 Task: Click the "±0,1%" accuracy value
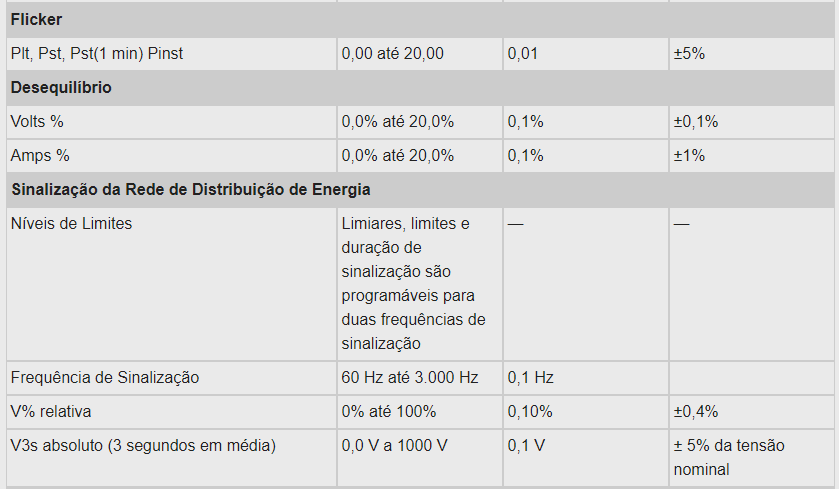point(696,122)
